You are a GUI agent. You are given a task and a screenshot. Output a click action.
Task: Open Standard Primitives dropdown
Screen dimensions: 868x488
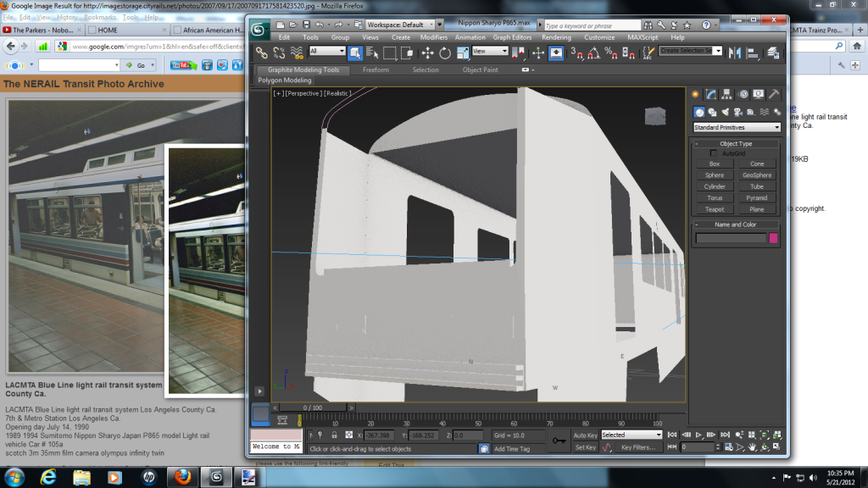pos(737,127)
